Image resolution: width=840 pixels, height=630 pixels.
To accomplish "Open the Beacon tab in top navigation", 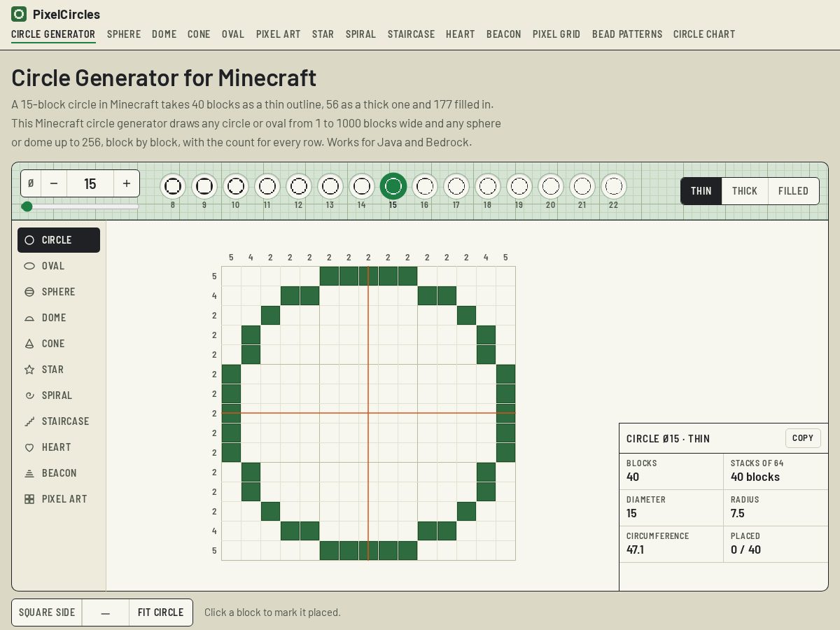I will coord(504,34).
